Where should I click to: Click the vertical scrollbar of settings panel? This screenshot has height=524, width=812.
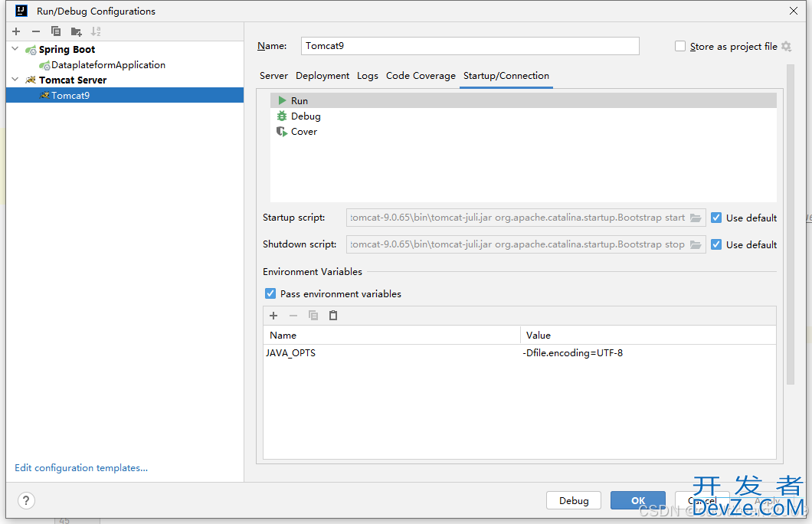(791, 224)
